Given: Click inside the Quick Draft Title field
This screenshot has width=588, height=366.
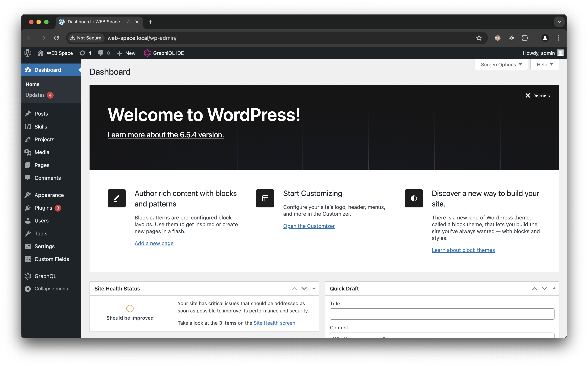Looking at the screenshot, I should [x=442, y=314].
